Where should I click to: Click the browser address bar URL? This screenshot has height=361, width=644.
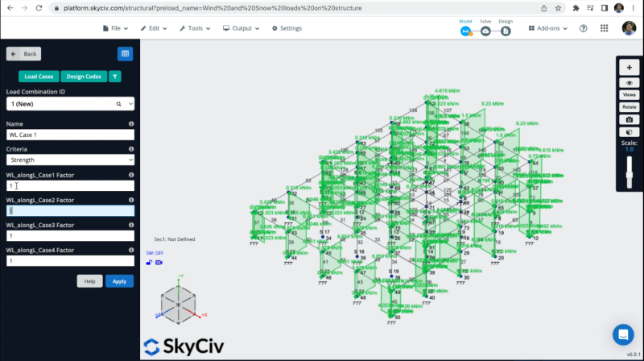point(213,8)
